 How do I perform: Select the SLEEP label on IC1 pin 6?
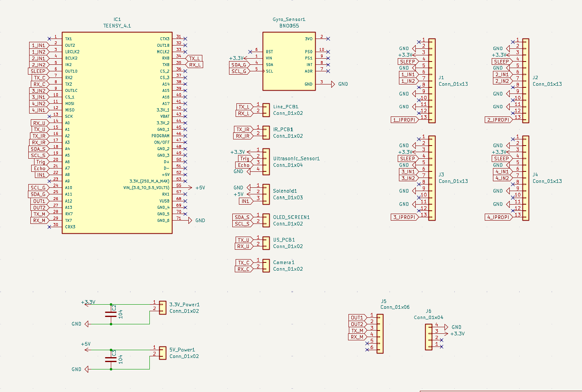point(38,71)
